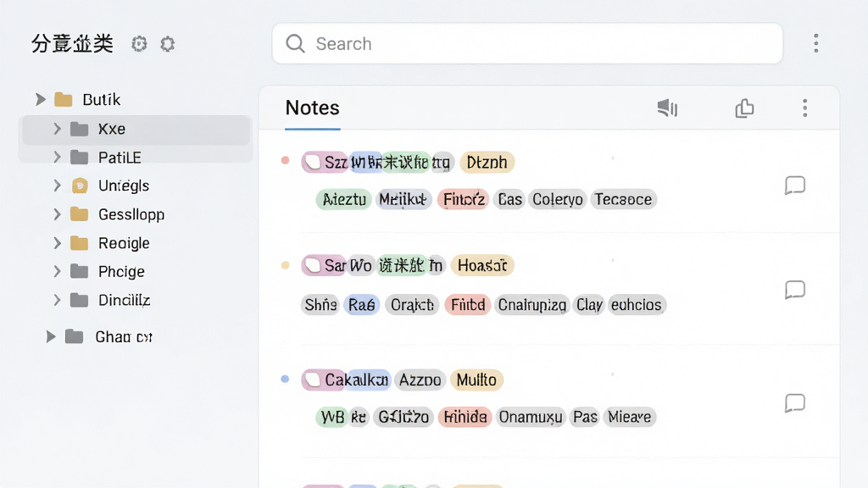Focus the Search input field
This screenshot has width=868, height=488.
click(527, 44)
